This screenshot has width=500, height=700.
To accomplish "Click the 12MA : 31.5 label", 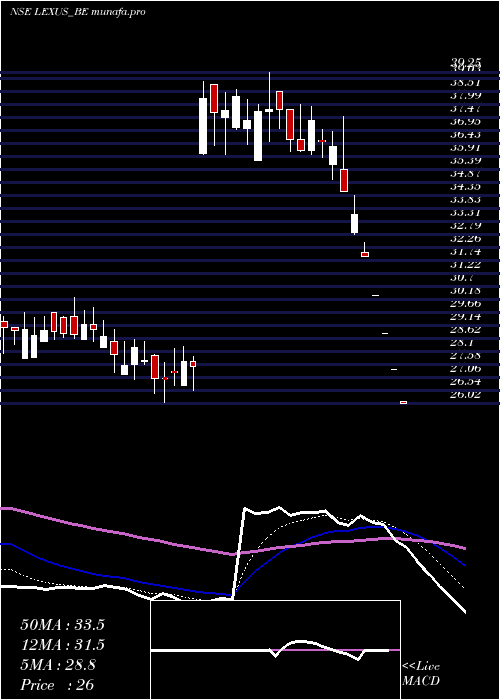I will 62,645.
